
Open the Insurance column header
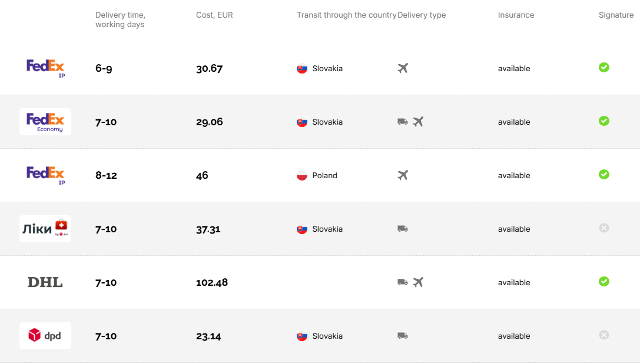[x=516, y=15]
